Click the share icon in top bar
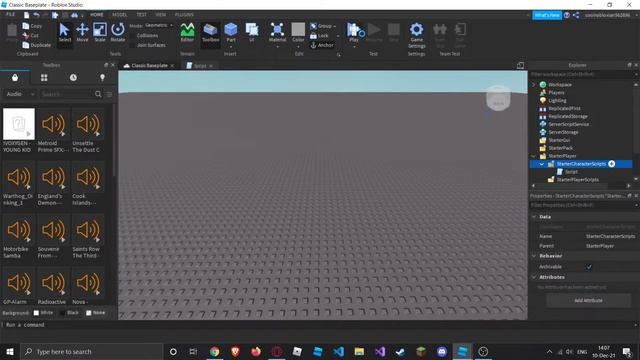 tap(576, 15)
